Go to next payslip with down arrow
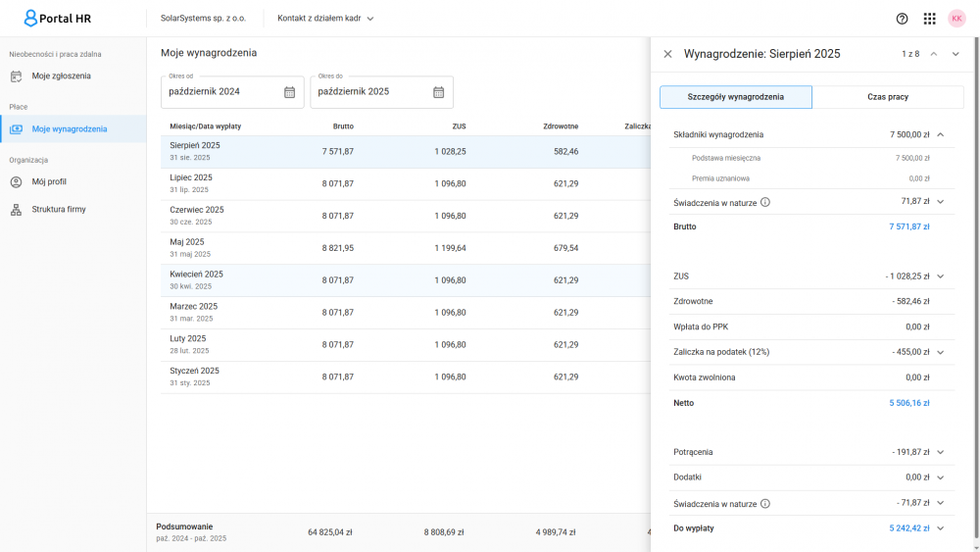 (955, 54)
